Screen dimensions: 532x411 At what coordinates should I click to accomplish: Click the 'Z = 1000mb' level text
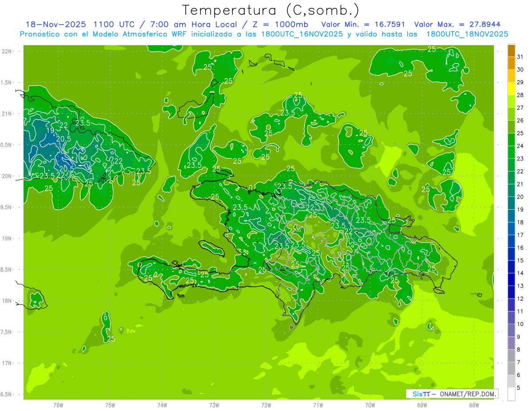(x=281, y=24)
